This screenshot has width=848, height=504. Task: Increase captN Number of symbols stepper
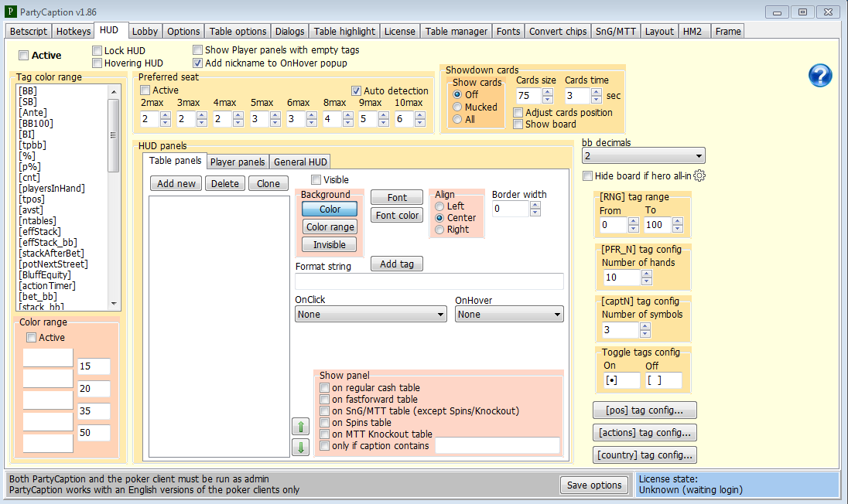coord(645,325)
